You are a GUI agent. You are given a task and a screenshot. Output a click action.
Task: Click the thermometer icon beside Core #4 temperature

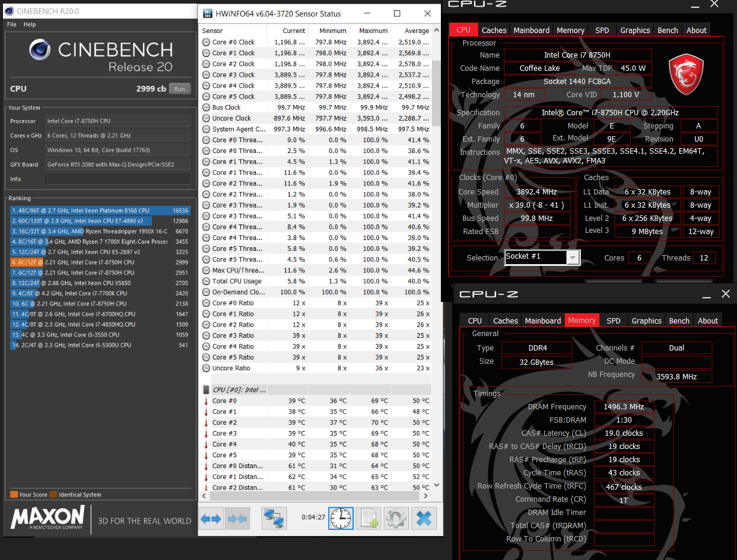click(x=206, y=444)
